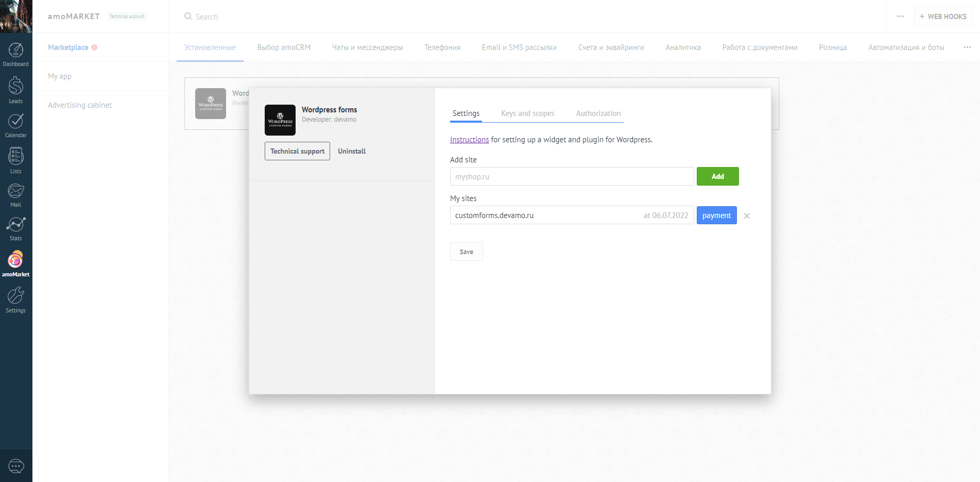Click the at 06.07.2022 date text

(666, 215)
